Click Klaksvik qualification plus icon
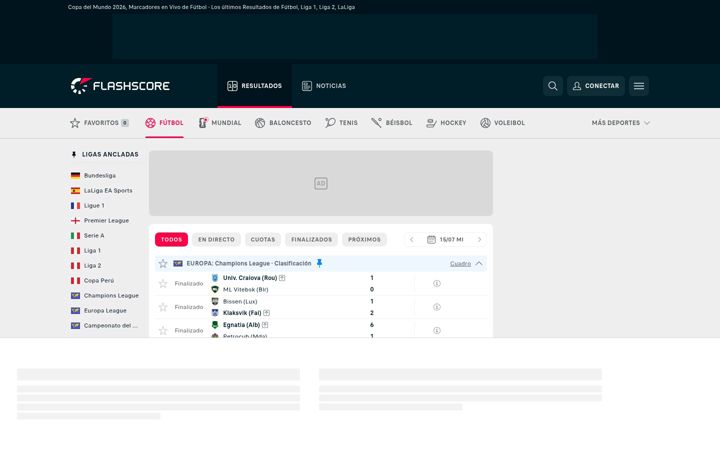720x450 pixels. click(x=266, y=313)
